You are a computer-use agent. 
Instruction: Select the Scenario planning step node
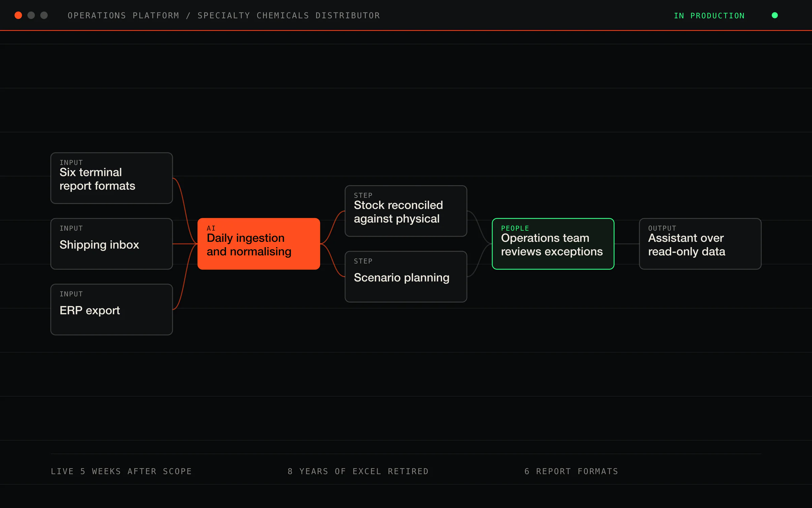point(406,277)
